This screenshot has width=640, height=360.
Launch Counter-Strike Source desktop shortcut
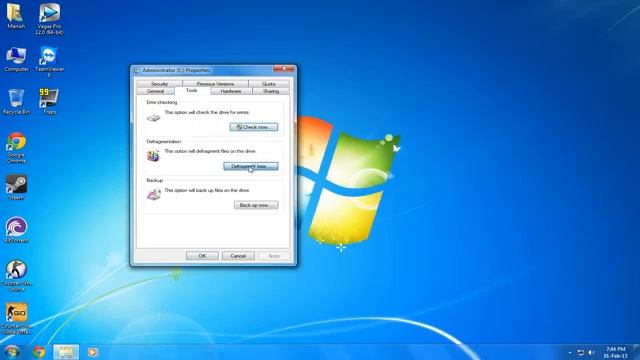pyautogui.click(x=16, y=276)
